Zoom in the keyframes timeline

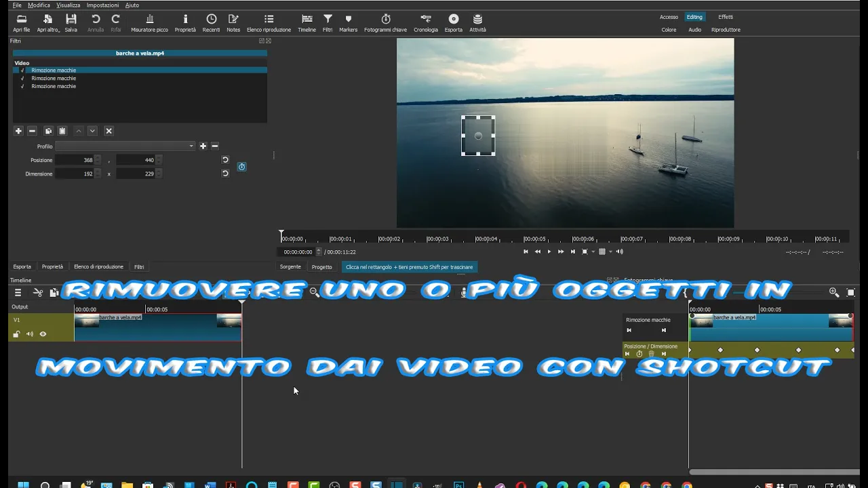click(834, 293)
